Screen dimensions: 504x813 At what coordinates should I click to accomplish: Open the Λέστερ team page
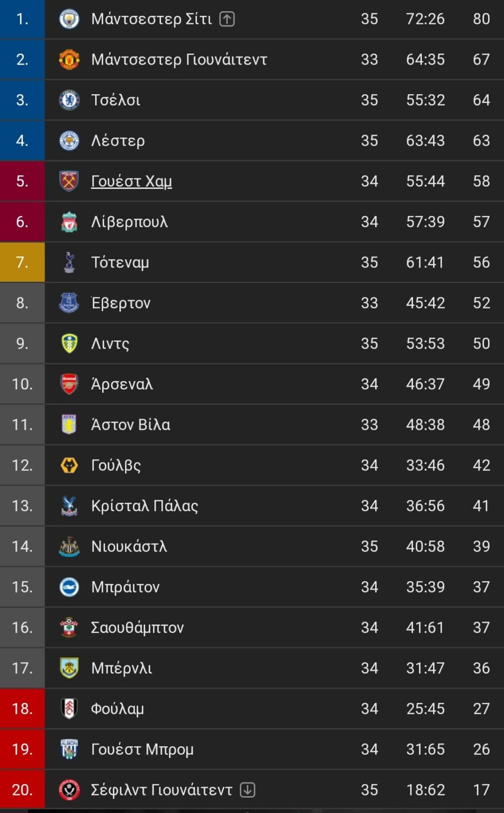point(118,141)
